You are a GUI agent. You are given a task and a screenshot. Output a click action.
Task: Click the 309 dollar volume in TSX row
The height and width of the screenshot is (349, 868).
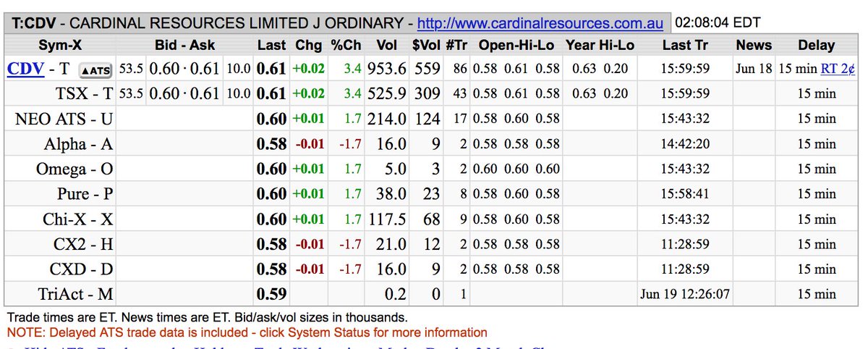(428, 94)
